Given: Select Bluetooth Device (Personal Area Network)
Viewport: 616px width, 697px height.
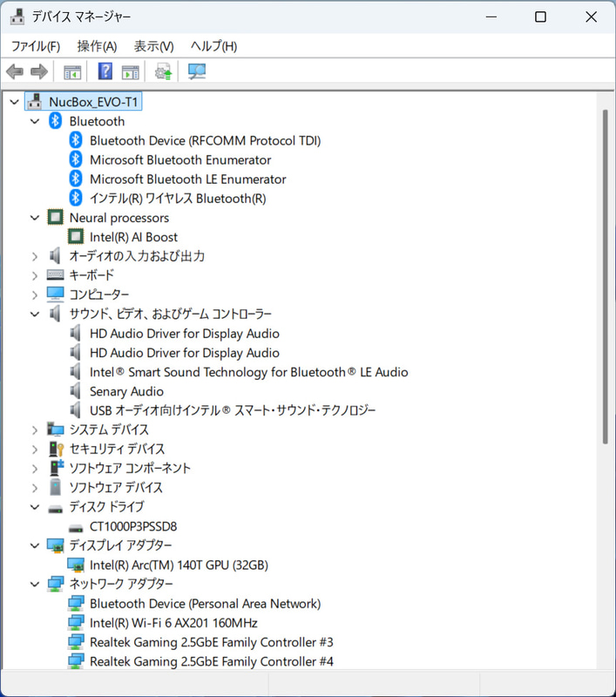Looking at the screenshot, I should 206,604.
